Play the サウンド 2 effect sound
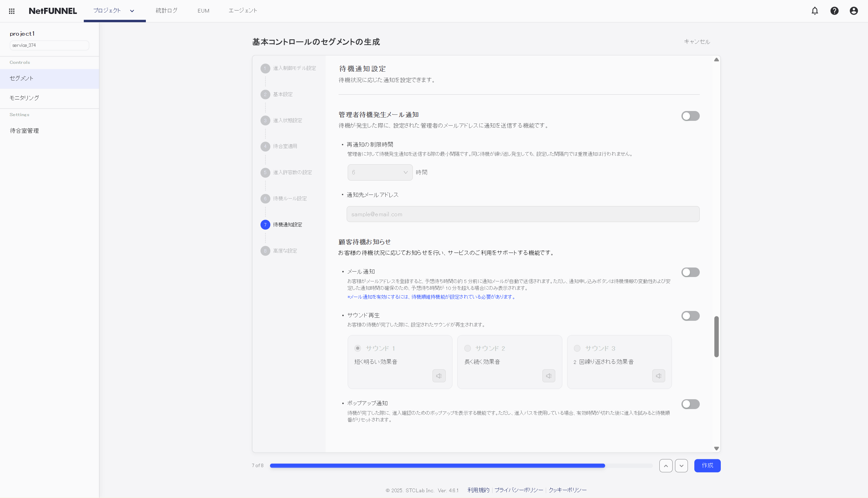The image size is (868, 498). click(x=548, y=375)
